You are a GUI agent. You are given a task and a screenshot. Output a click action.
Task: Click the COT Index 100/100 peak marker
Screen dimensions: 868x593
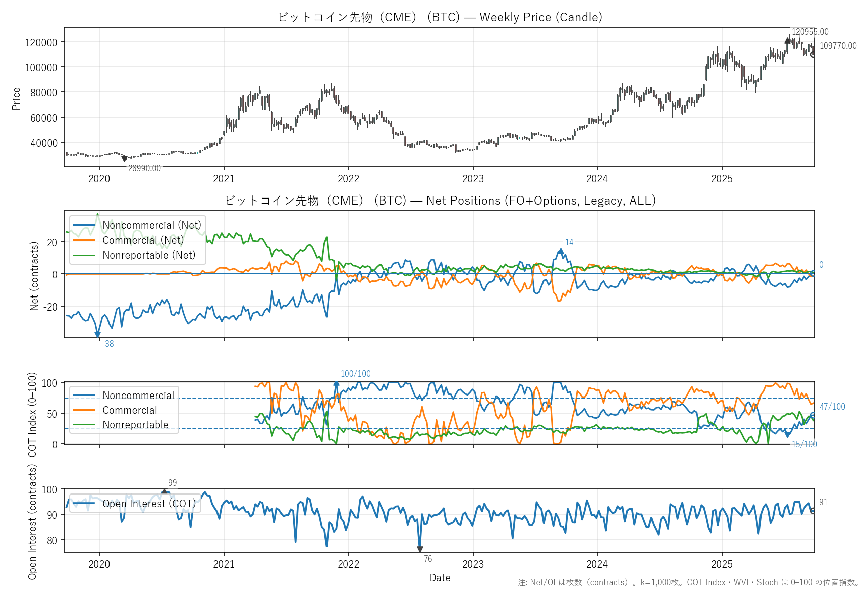(x=336, y=383)
